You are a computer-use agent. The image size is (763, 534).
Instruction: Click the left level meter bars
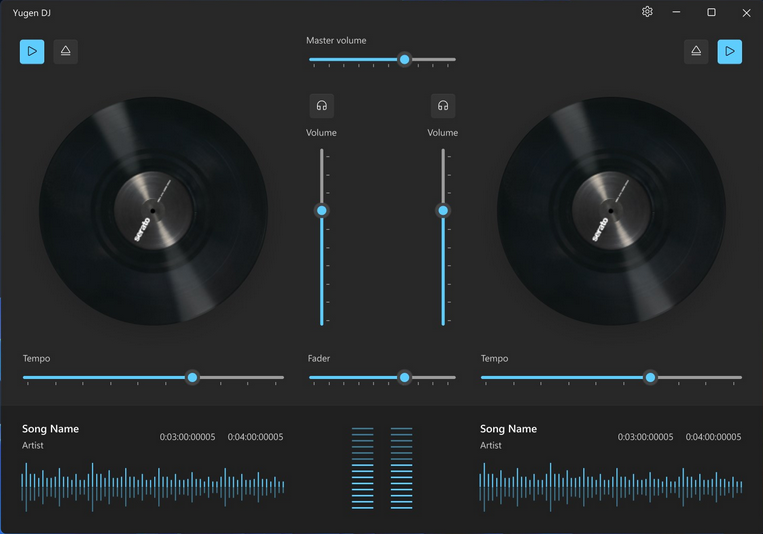pos(363,468)
